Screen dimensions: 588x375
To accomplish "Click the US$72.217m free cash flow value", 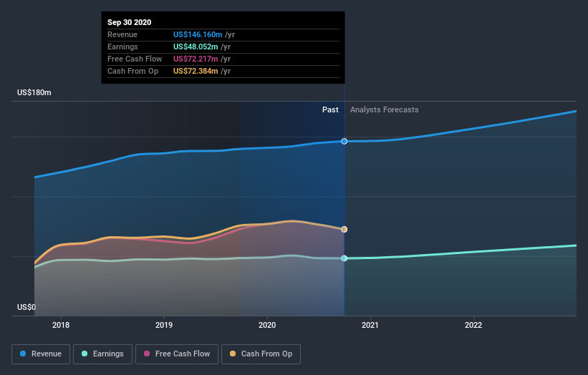I will pyautogui.click(x=196, y=59).
